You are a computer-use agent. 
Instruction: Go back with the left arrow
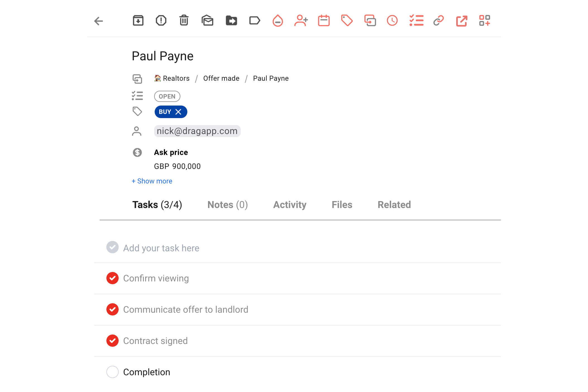click(99, 21)
